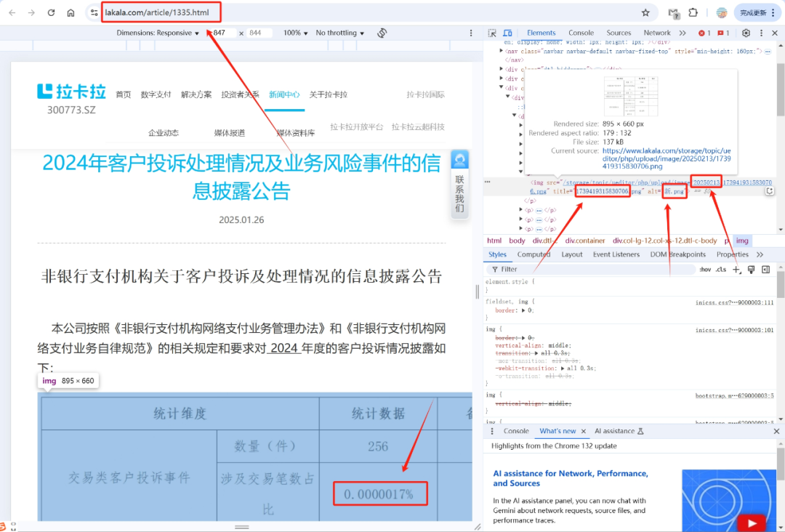Show more Styles sidebar tabs
The height and width of the screenshot is (532, 785).
pos(760,255)
